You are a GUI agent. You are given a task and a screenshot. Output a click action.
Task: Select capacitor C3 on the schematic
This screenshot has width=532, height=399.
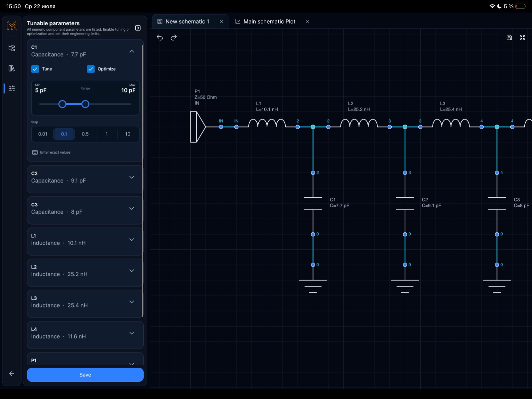point(497,204)
